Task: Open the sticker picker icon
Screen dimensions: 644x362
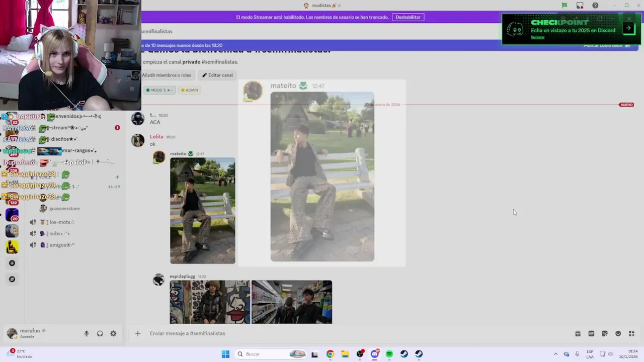Action: pyautogui.click(x=605, y=333)
